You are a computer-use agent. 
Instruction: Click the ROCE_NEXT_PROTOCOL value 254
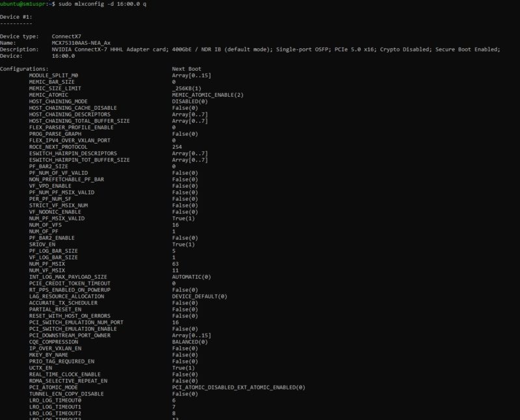(177, 146)
